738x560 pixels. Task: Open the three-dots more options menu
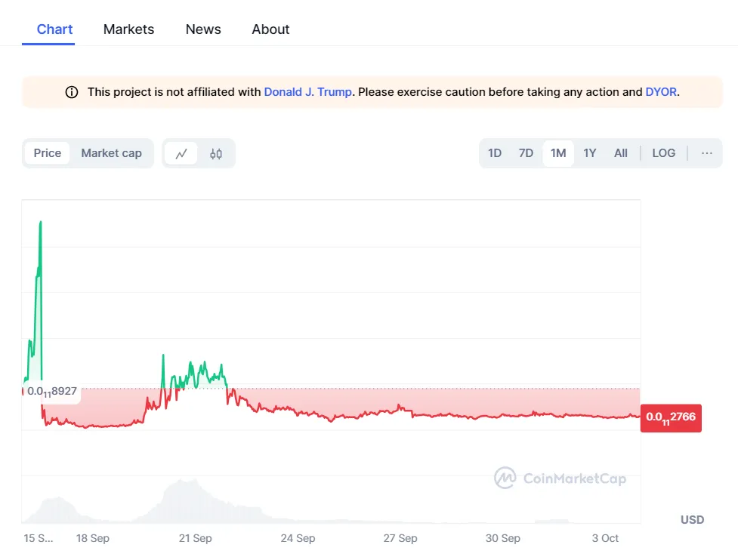tap(706, 153)
